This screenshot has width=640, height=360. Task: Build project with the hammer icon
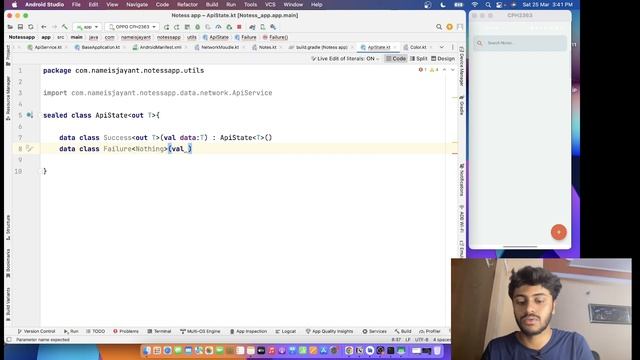click(x=65, y=27)
